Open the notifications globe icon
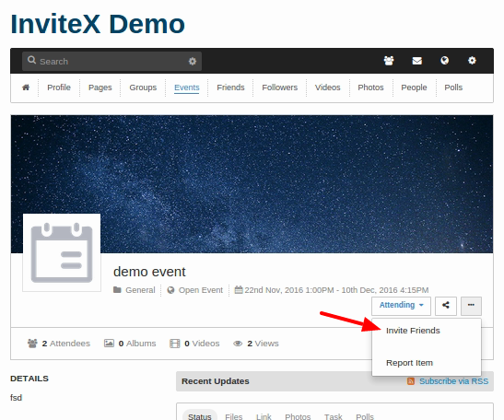The height and width of the screenshot is (420, 504). (x=444, y=61)
